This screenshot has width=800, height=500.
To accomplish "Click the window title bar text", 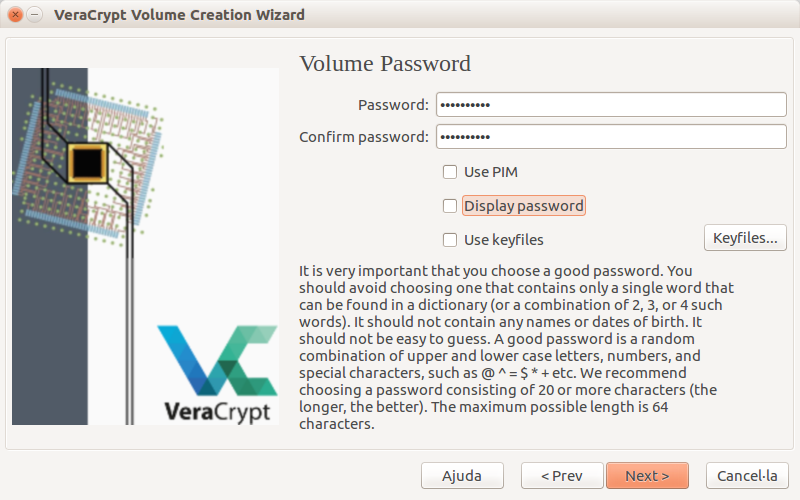I will click(x=180, y=15).
